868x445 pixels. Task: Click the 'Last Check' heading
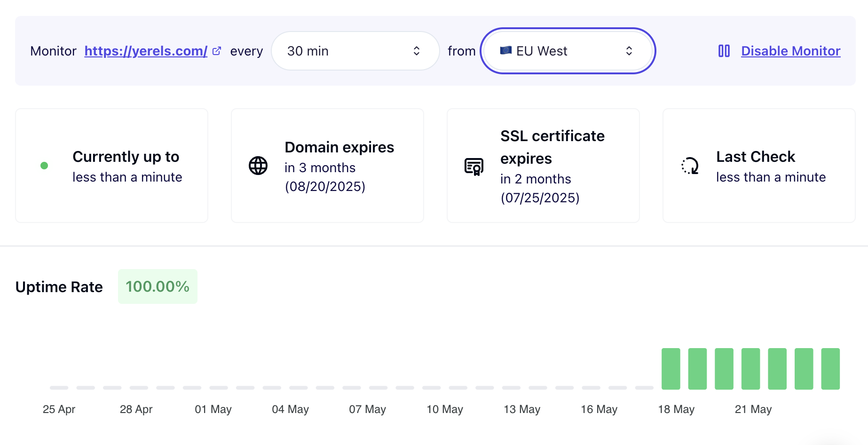point(756,157)
